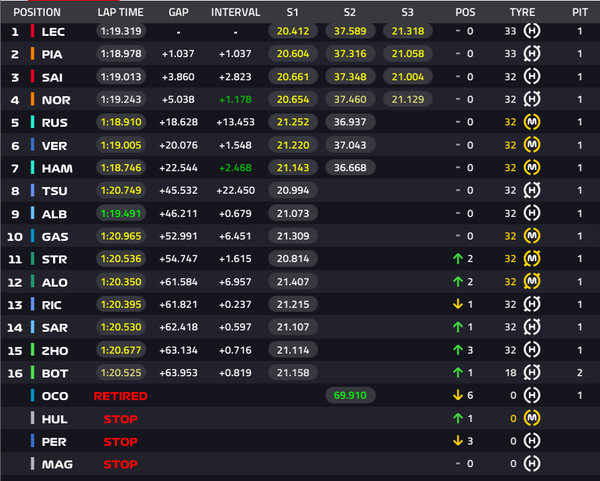Click HUL's green up arrow
Image resolution: width=600 pixels, height=481 pixels.
[x=458, y=418]
